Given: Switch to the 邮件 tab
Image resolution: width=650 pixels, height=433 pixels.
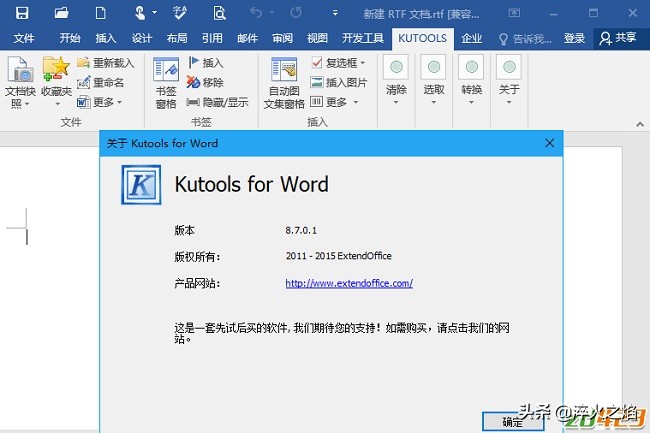Looking at the screenshot, I should click(247, 39).
